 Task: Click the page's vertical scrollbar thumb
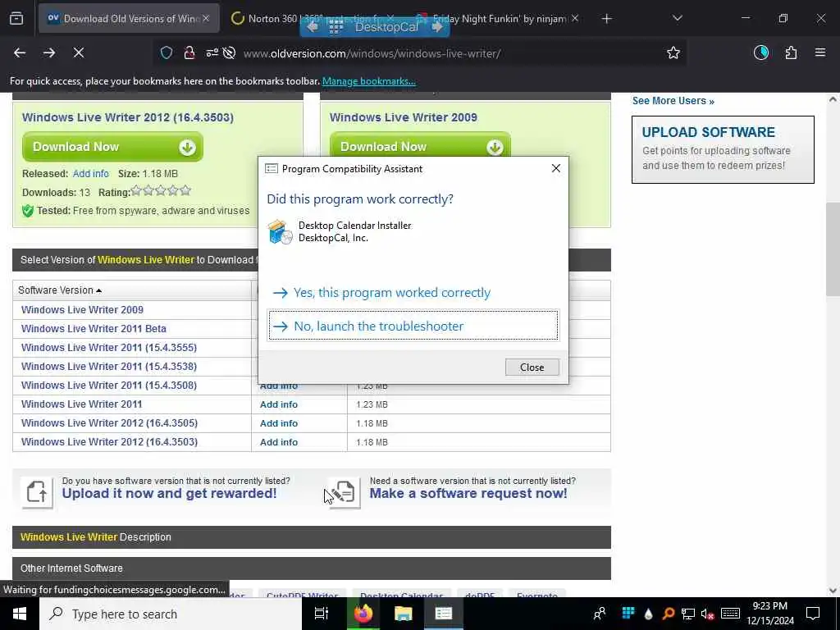[833, 249]
